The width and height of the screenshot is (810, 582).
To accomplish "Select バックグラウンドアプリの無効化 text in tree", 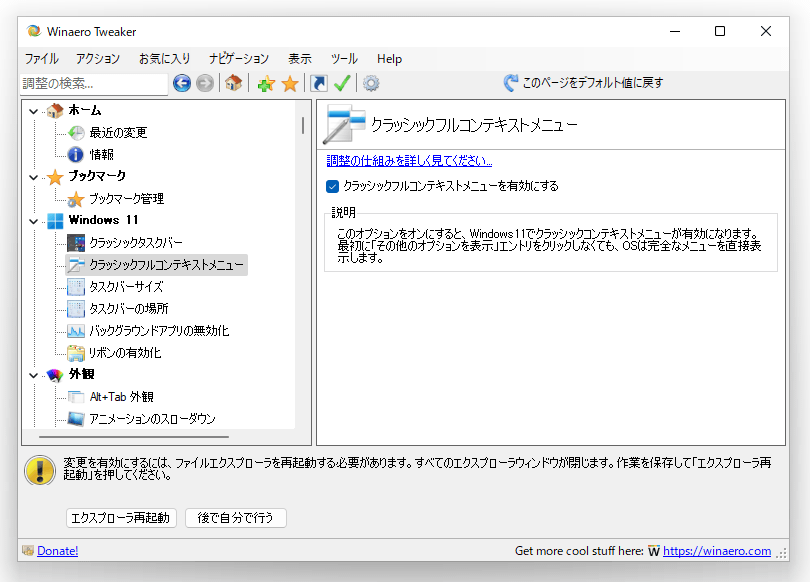I will click(159, 331).
